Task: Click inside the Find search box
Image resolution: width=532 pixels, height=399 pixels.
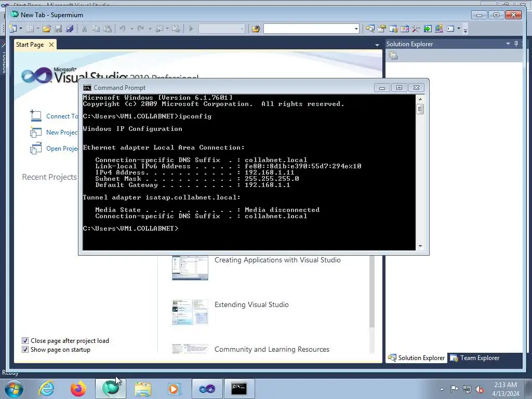Action: pos(308,29)
